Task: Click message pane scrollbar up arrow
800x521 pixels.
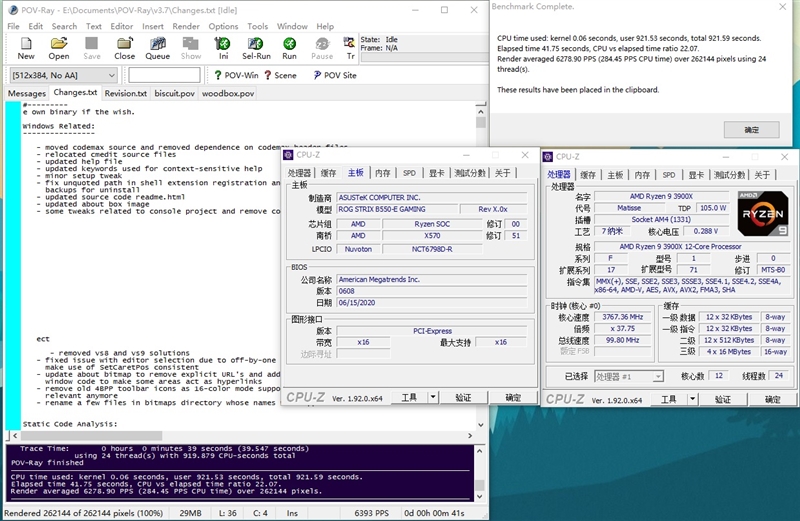Action: 480,451
